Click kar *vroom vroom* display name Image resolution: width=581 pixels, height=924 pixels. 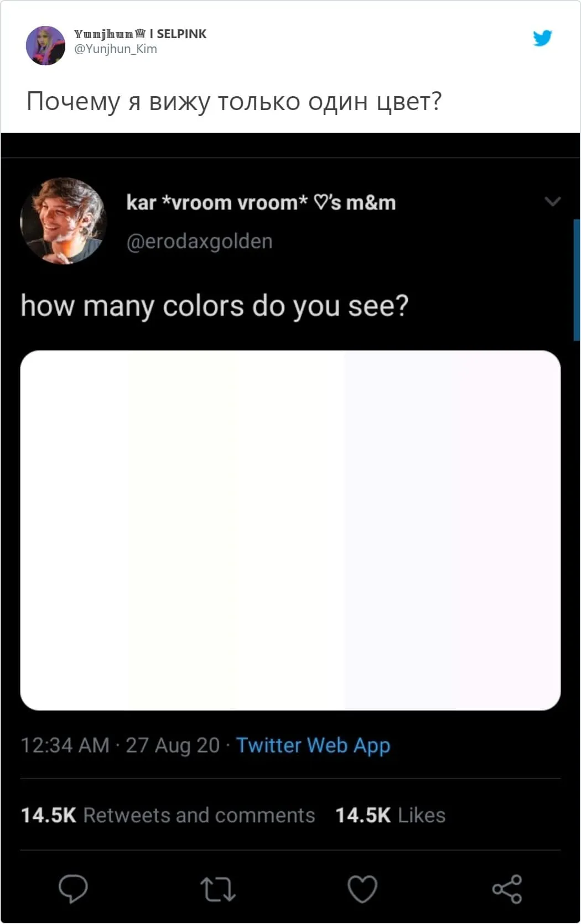pyautogui.click(x=261, y=203)
